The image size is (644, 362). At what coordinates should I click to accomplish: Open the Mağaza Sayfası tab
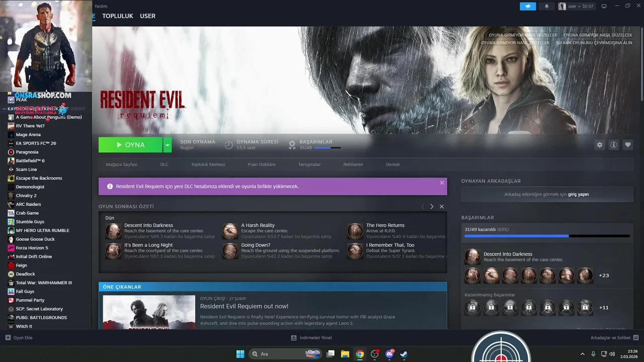122,164
